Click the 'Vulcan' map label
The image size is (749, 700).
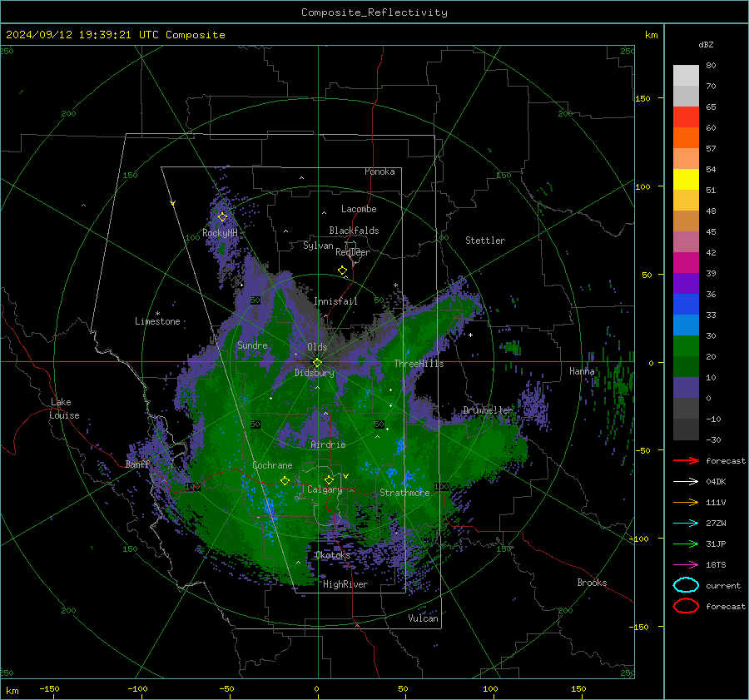[424, 618]
